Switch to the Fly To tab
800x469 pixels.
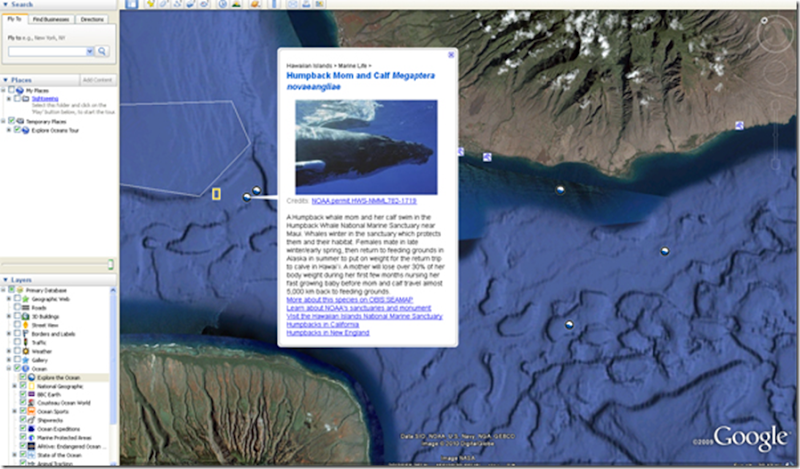pyautogui.click(x=15, y=19)
